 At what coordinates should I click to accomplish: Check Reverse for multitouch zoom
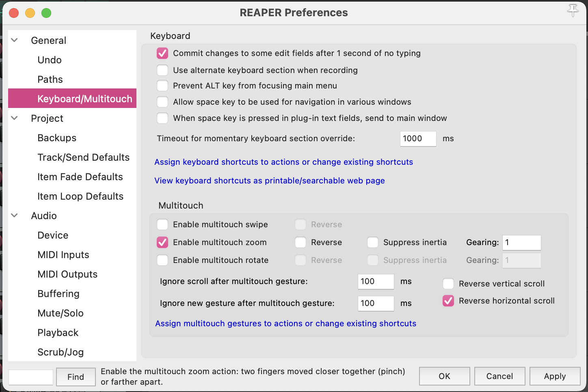tap(300, 242)
